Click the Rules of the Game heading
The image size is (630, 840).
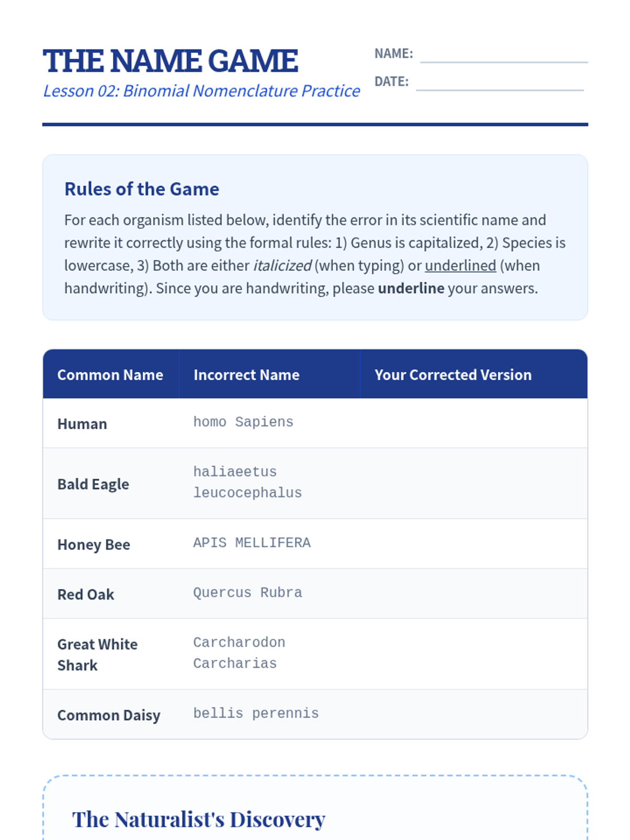(142, 189)
